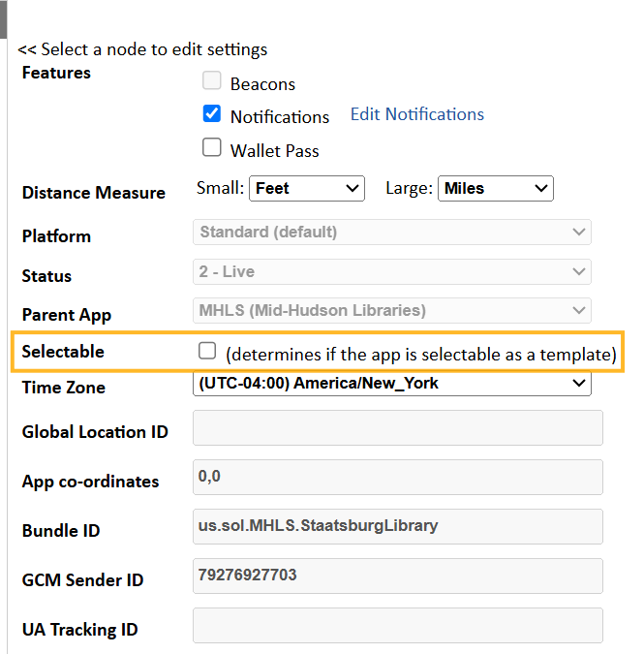644x654 pixels.
Task: Expand the Platform Standard (default) dropdown
Action: click(x=392, y=232)
